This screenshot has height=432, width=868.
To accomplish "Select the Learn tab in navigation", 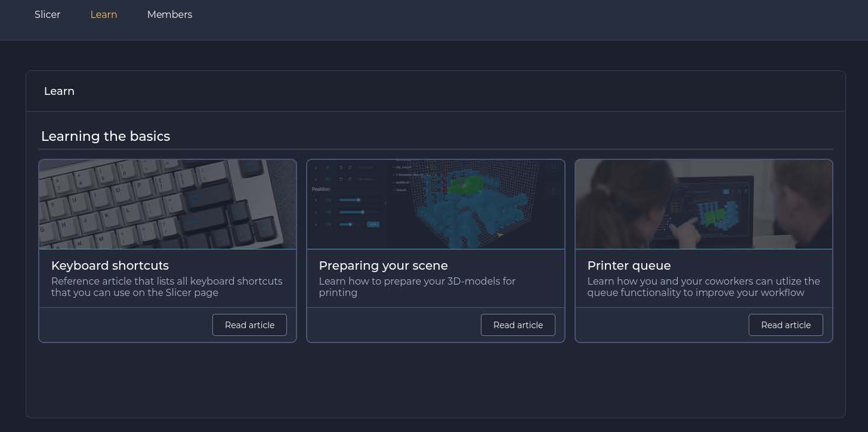I will (103, 14).
